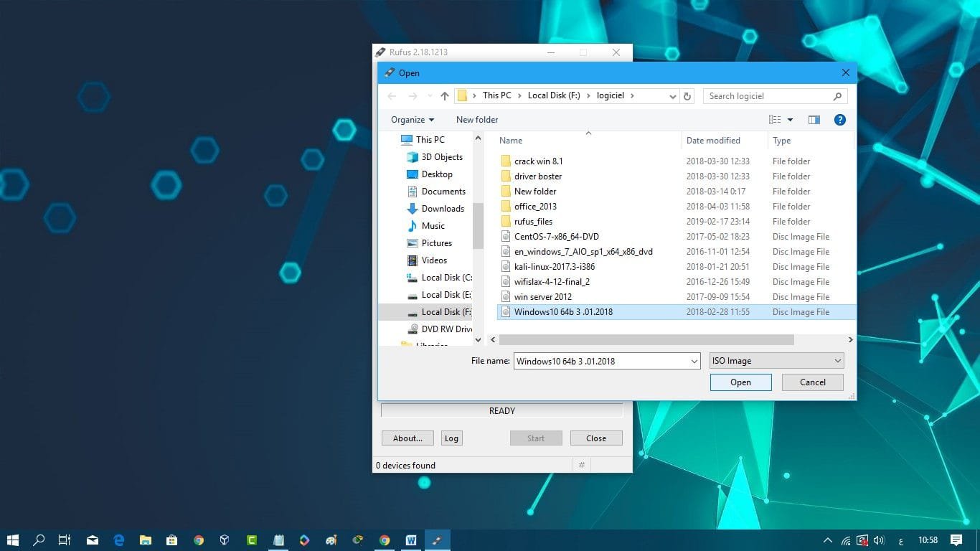The height and width of the screenshot is (551, 980).
Task: Click the Rufus hash (#) icon
Action: point(581,466)
